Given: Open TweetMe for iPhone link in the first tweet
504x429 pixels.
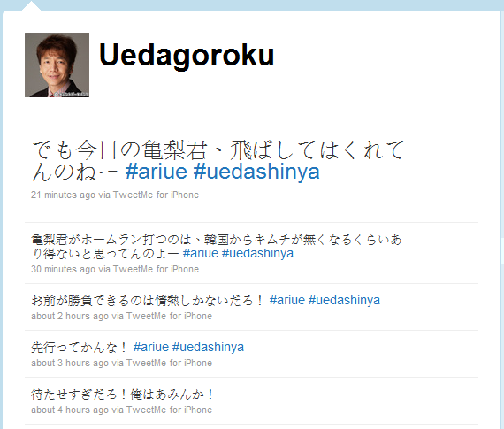Looking at the screenshot, I should coord(156,195).
